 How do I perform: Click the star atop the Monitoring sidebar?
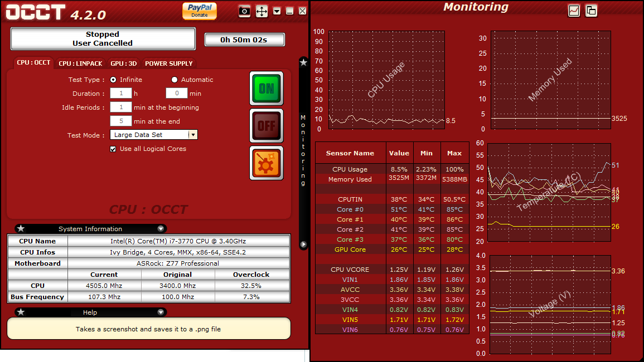[303, 62]
